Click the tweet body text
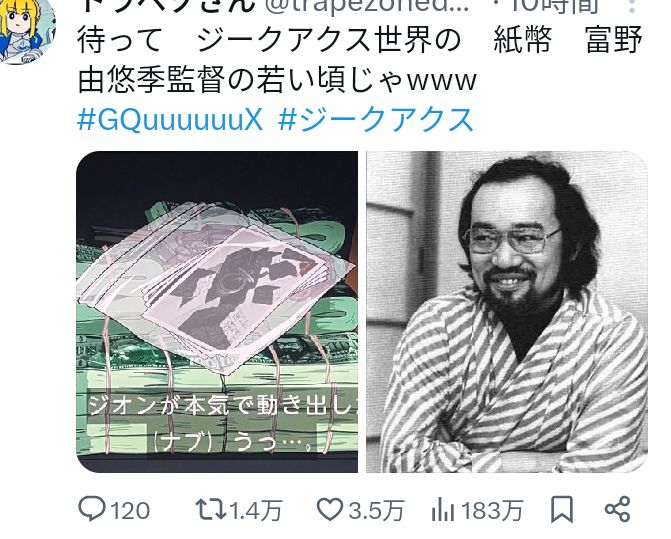 point(360,60)
